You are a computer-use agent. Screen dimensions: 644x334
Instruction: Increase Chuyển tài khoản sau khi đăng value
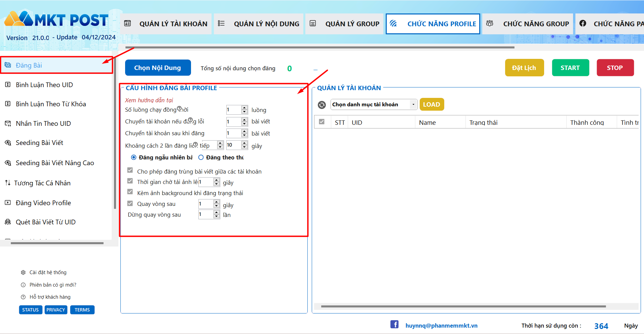click(x=244, y=131)
